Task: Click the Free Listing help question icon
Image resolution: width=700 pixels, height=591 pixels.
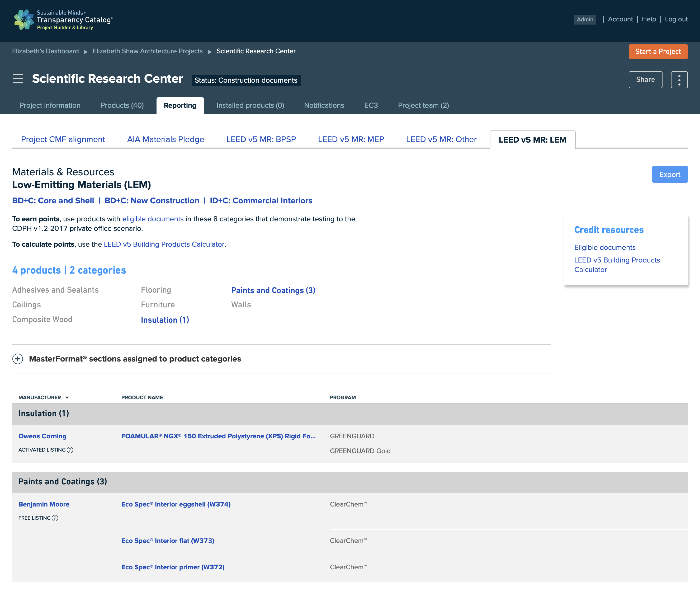Action: pyautogui.click(x=55, y=518)
